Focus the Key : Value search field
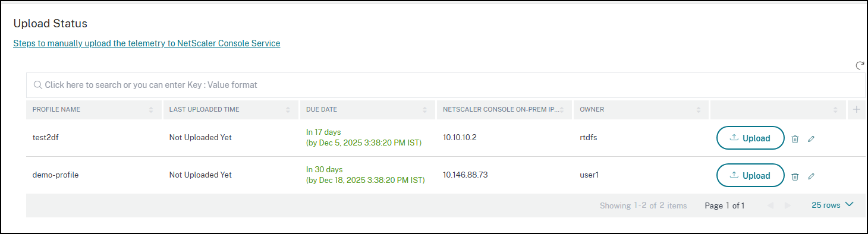The height and width of the screenshot is (234, 868). point(446,85)
